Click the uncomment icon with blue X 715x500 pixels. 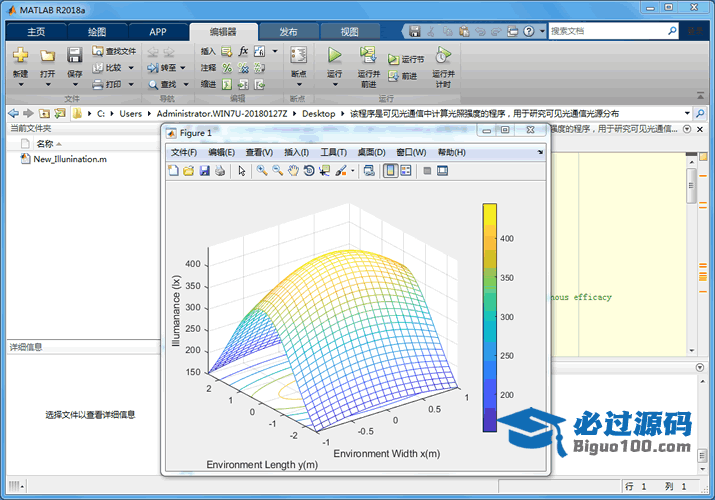[x=244, y=68]
